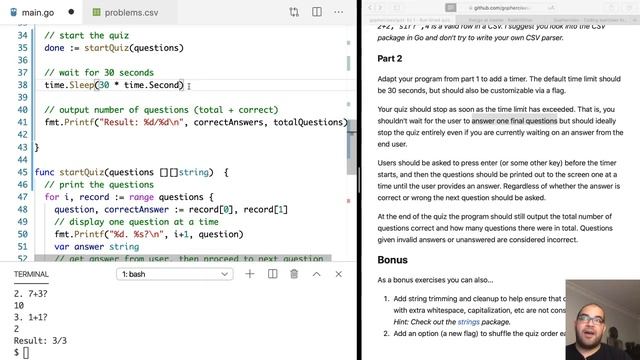Click '// display one question at a time' comment
Image resolution: width=640 pixels, height=360 pixels.
(136, 222)
